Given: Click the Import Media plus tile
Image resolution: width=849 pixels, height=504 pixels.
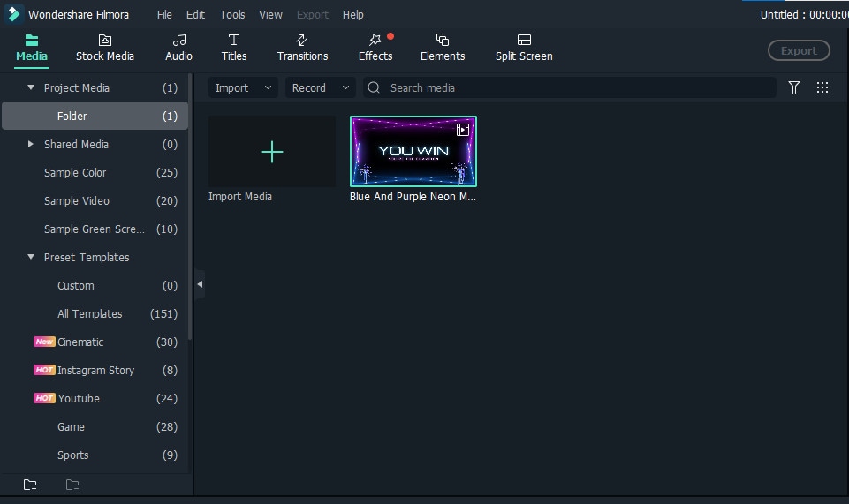Looking at the screenshot, I should [x=272, y=152].
